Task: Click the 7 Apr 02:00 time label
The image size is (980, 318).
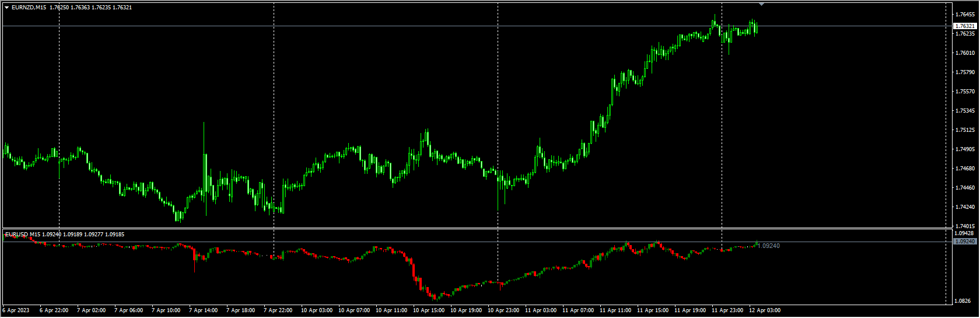Action: coord(91,310)
